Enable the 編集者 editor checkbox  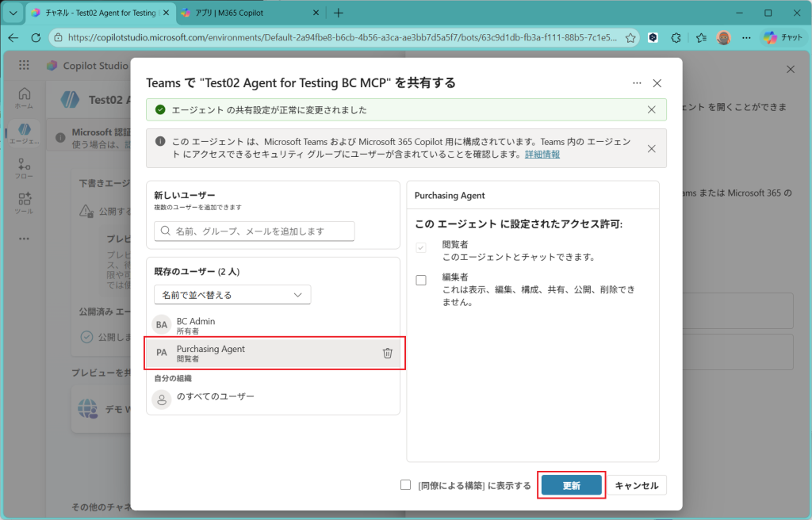pos(421,280)
